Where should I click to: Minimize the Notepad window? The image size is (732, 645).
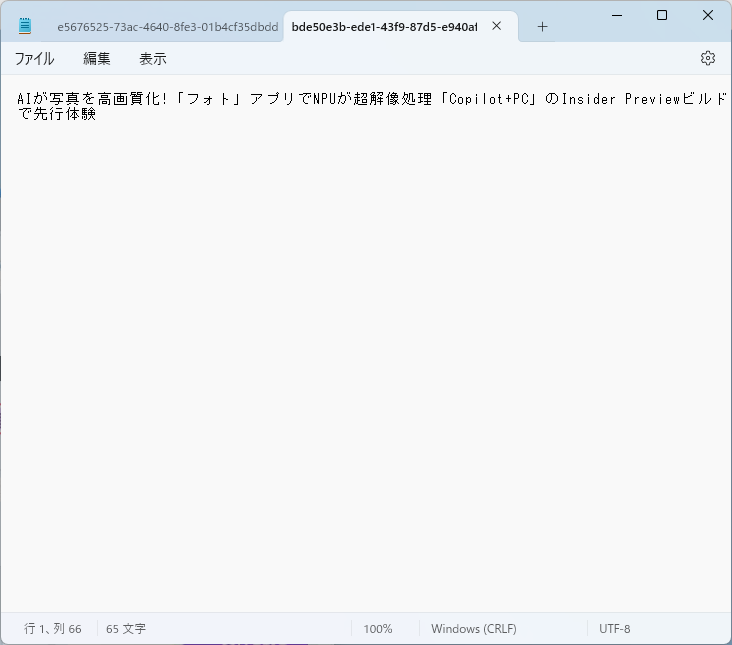point(617,15)
